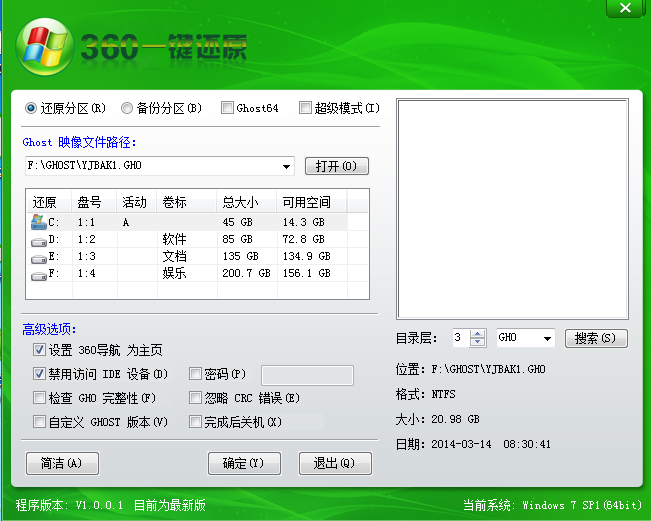This screenshot has height=521, width=651.
Task: Select the 备份分区 radio option
Action: point(127,108)
